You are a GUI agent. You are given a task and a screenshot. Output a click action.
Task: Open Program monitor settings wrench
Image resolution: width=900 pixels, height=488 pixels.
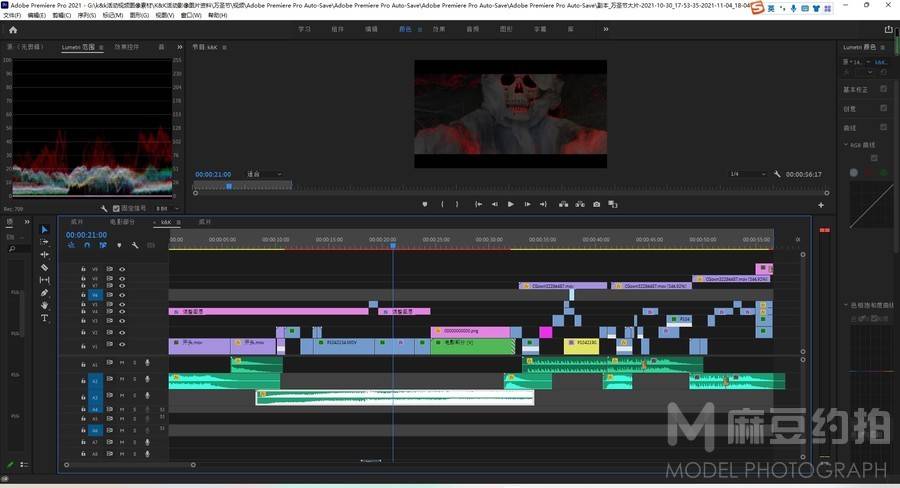click(x=777, y=174)
